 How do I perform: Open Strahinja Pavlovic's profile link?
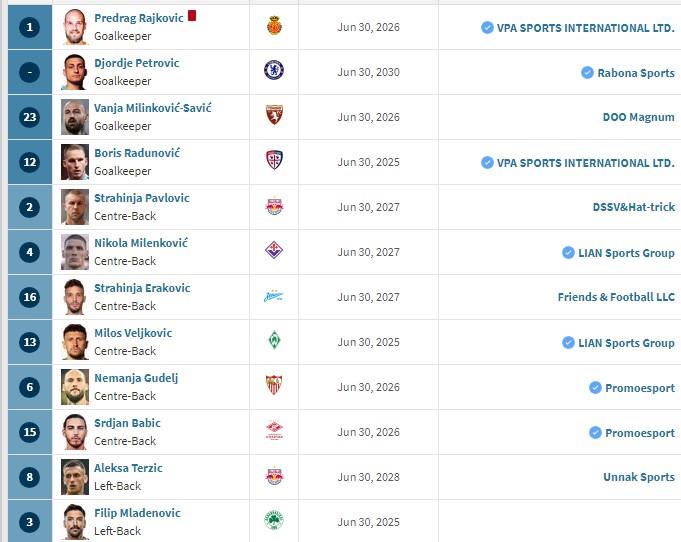coord(141,198)
